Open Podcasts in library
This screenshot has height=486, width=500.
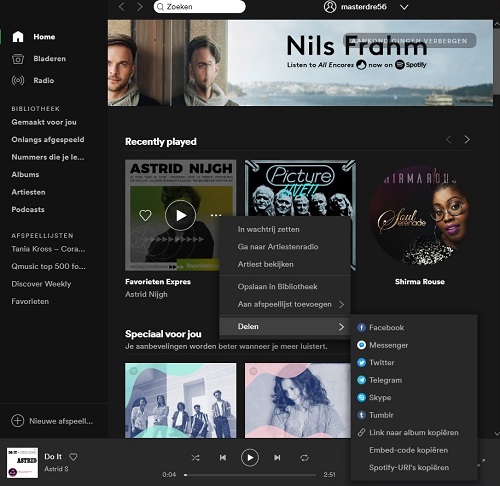(28, 210)
